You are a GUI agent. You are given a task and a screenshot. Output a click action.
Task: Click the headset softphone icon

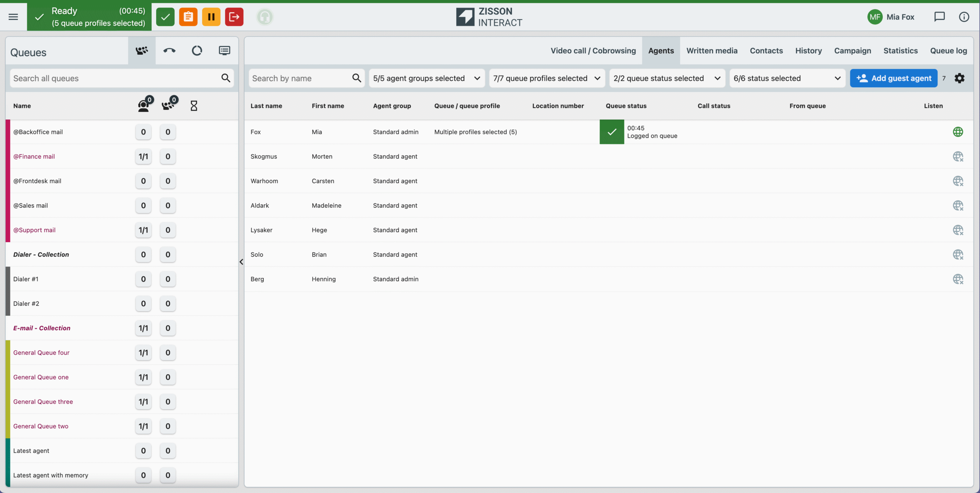click(x=265, y=17)
